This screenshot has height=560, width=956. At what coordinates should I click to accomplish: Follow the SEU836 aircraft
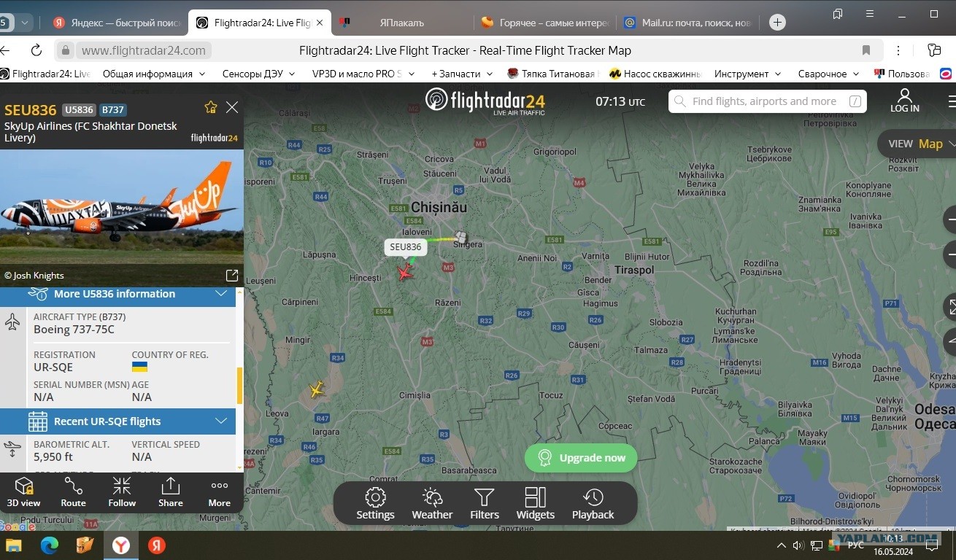[x=122, y=492]
